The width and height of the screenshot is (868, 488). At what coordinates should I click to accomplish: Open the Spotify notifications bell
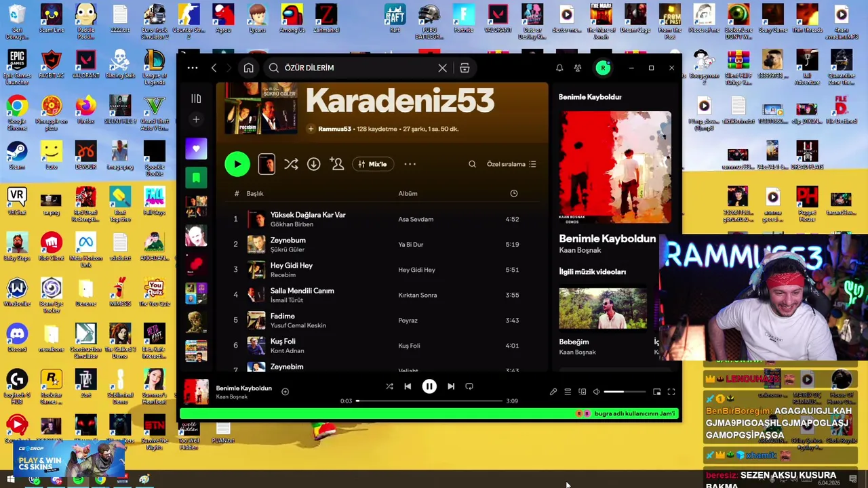point(559,68)
